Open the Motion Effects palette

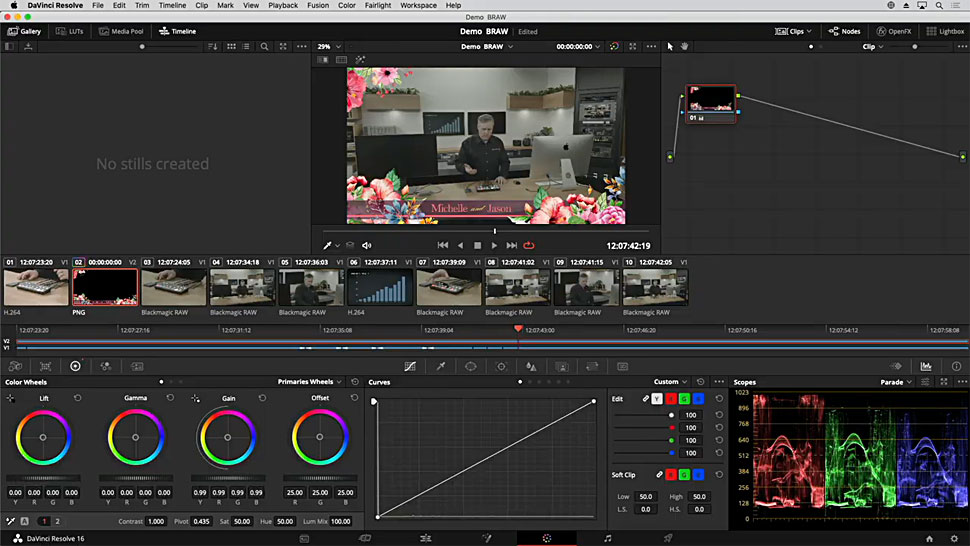137,367
